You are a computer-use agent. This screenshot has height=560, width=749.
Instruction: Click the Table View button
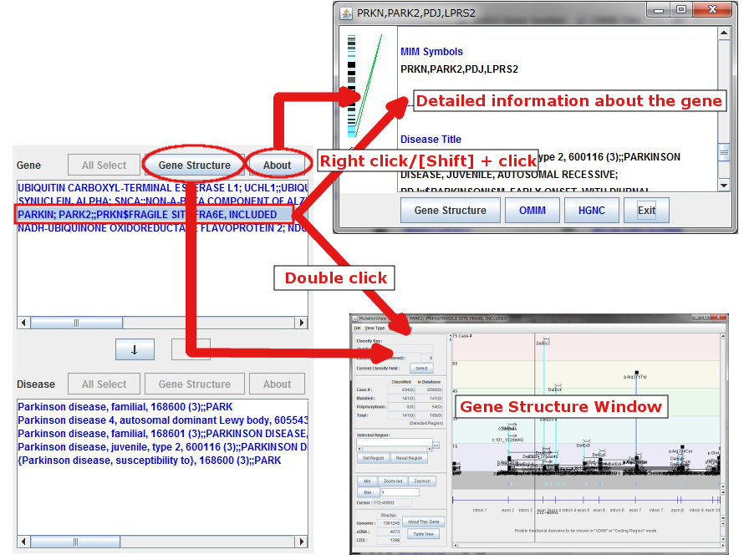(424, 533)
